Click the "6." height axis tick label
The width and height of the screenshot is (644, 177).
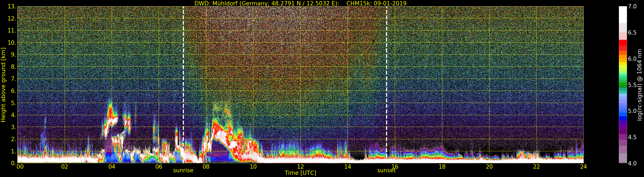(14, 91)
